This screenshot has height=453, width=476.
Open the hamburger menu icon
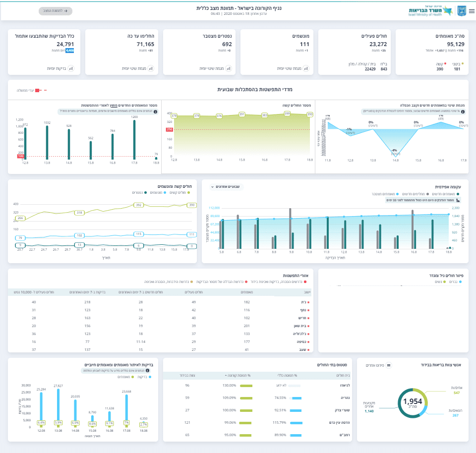(472, 11)
